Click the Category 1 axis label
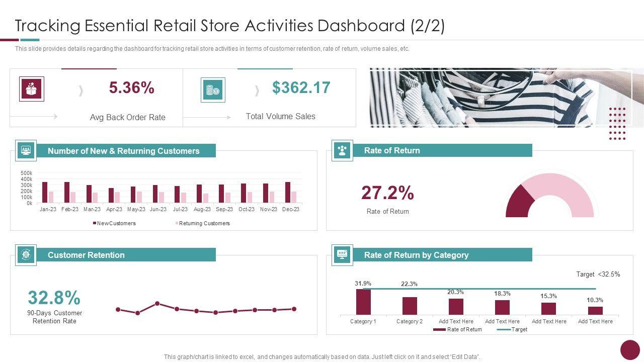The width and height of the screenshot is (644, 362). coord(363,321)
